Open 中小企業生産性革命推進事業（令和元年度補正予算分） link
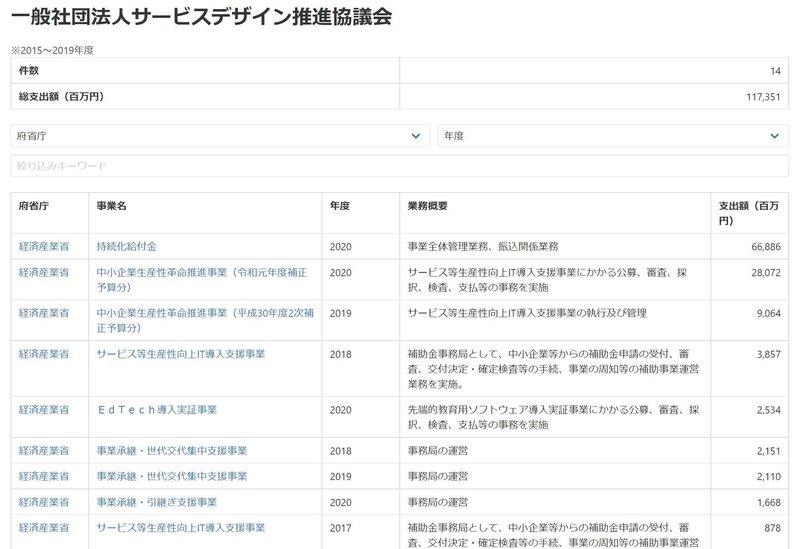The image size is (800, 549). (x=202, y=280)
